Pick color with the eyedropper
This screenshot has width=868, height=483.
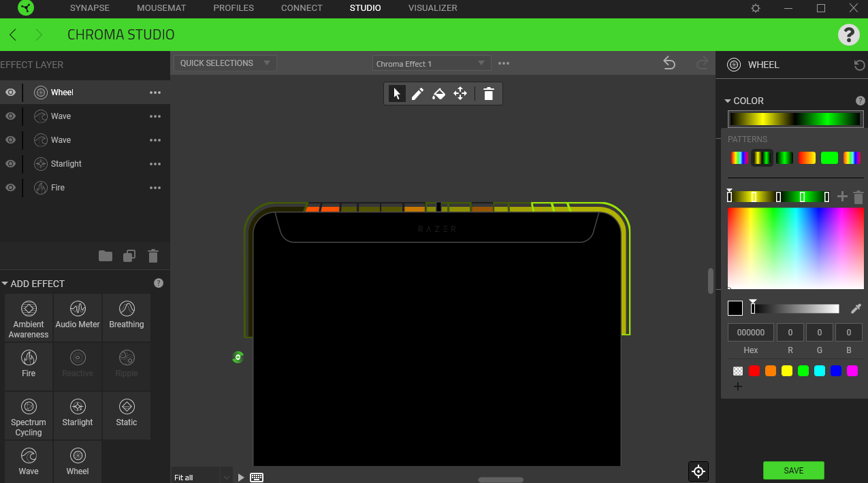click(x=856, y=308)
